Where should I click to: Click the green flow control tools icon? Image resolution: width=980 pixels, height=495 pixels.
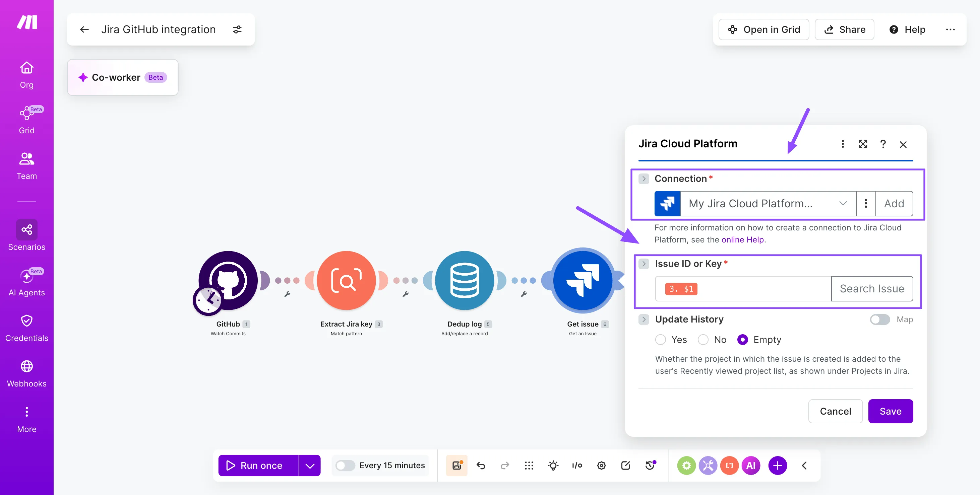pyautogui.click(x=686, y=465)
